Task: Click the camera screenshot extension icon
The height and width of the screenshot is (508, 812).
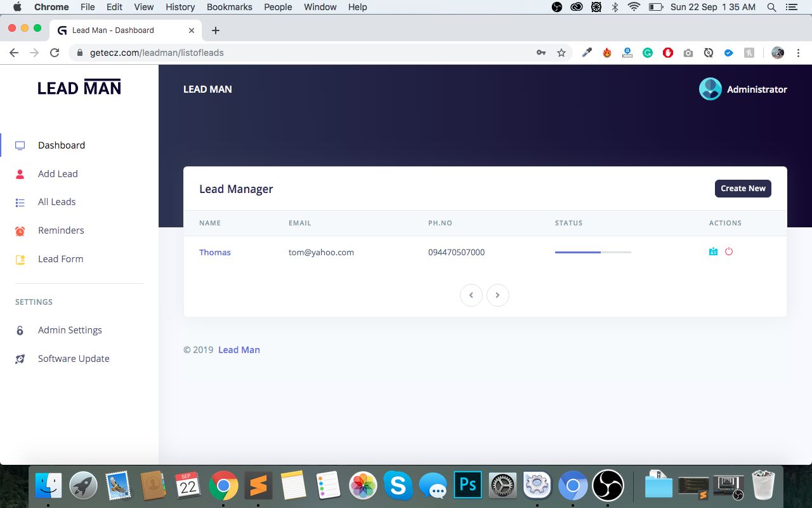Action: (x=688, y=53)
